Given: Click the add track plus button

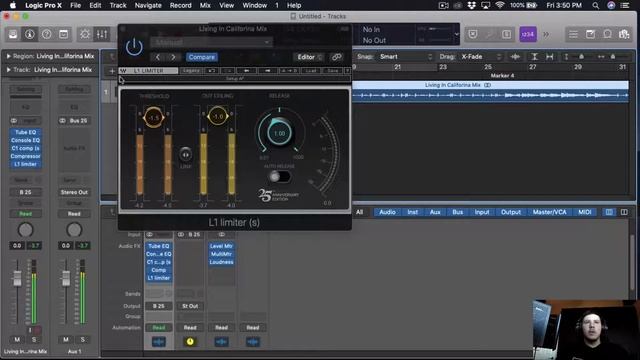Looking at the screenshot, I should (x=112, y=71).
